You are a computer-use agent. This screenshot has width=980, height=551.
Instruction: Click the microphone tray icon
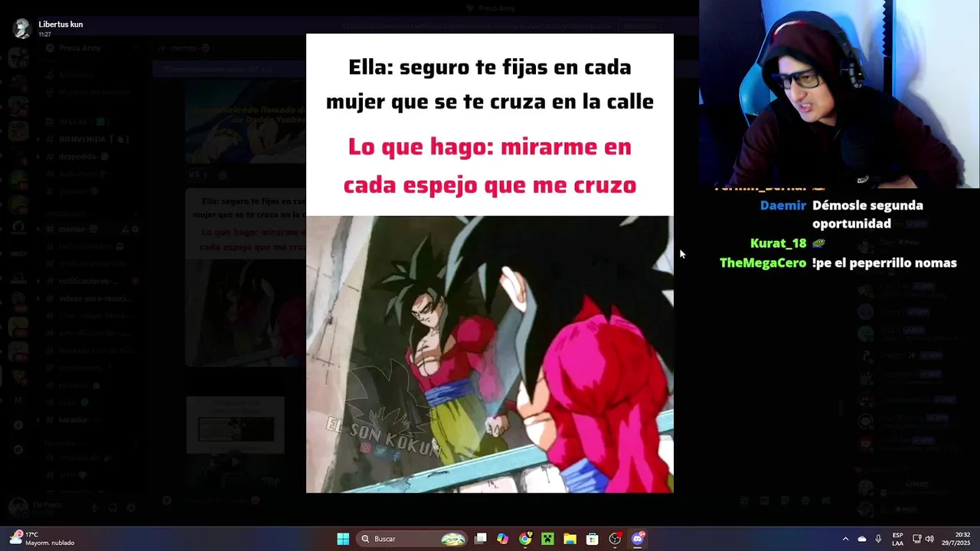[x=878, y=539]
